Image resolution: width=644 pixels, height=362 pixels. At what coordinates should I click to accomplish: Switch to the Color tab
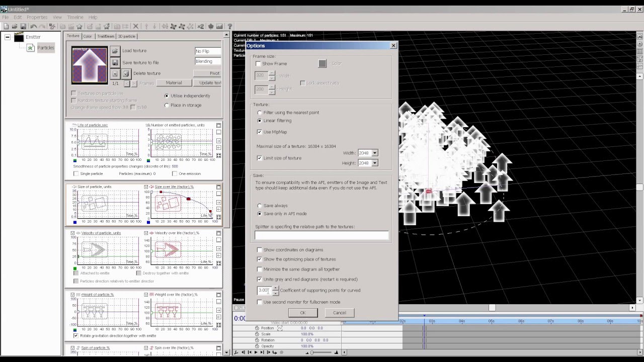[x=88, y=36]
